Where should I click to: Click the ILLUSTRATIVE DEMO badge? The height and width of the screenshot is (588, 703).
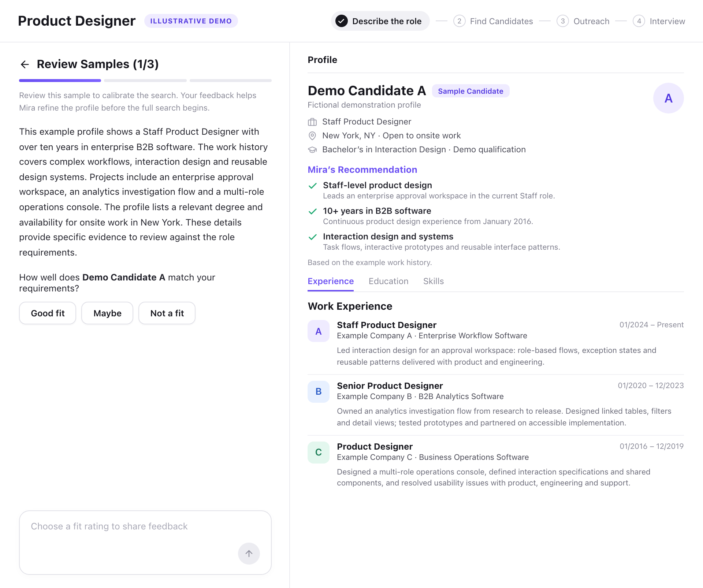(x=191, y=21)
